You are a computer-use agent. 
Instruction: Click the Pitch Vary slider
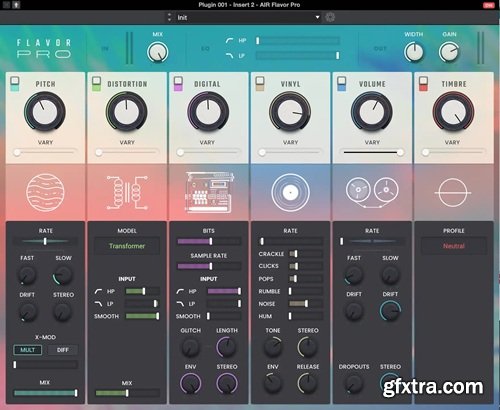(x=45, y=153)
